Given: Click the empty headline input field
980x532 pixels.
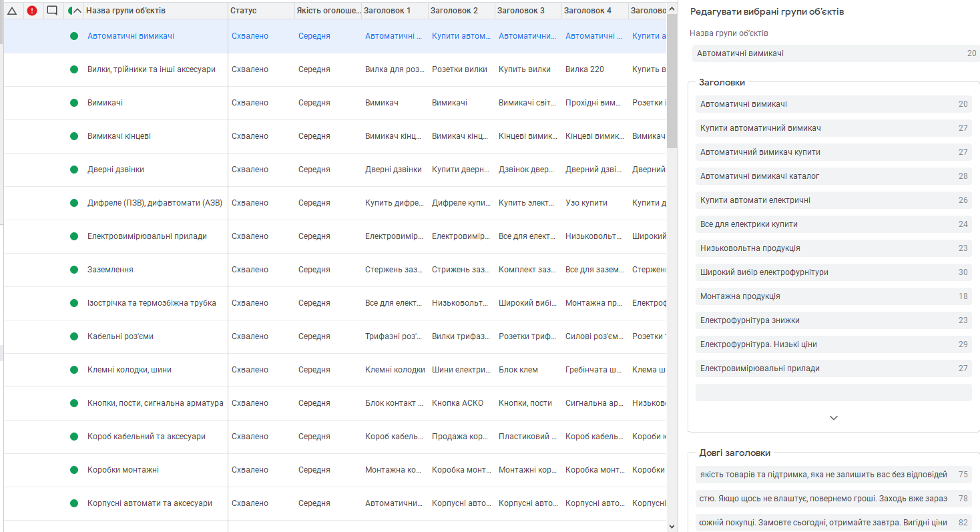Looking at the screenshot, I should click(833, 392).
